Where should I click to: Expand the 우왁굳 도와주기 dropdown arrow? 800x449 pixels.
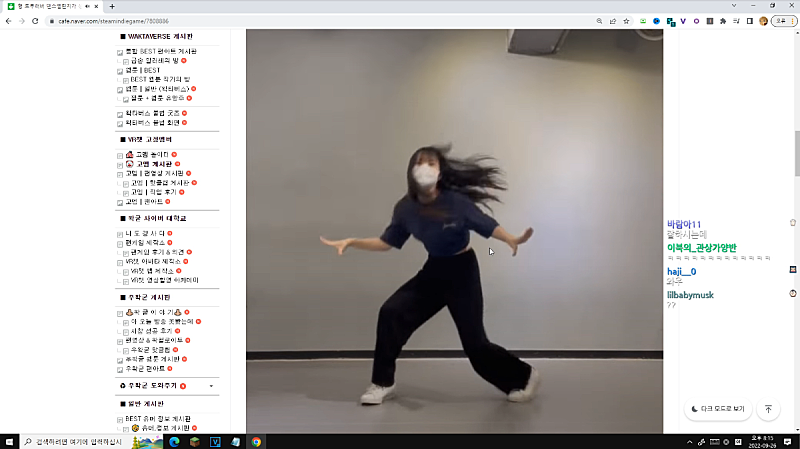click(x=211, y=386)
